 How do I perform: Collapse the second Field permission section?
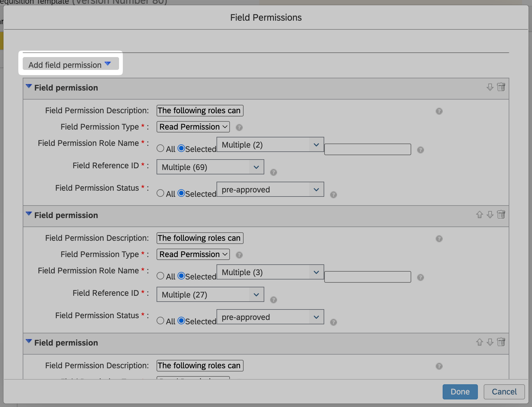pos(29,214)
